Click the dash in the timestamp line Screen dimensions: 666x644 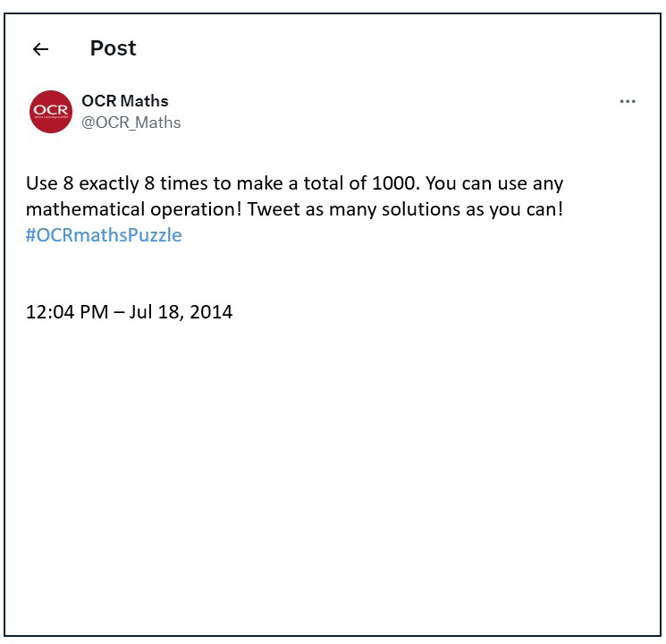(x=120, y=313)
